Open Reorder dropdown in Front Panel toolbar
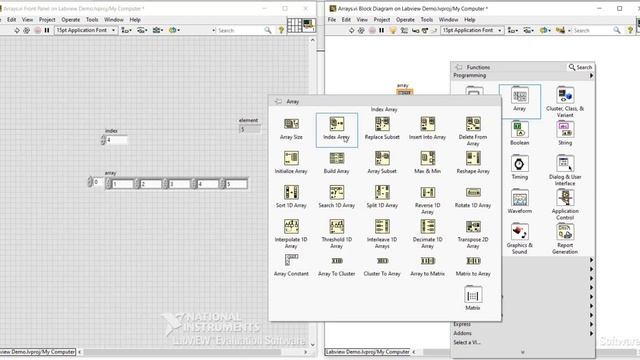The image size is (640, 360). (x=174, y=30)
